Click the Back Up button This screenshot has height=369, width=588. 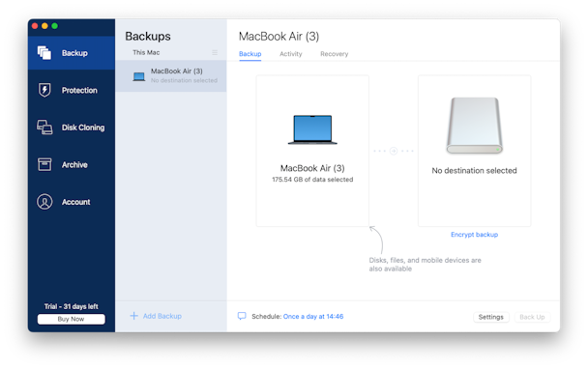point(532,317)
